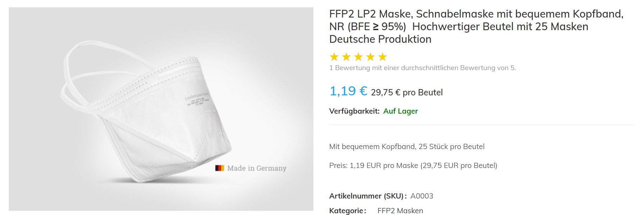
Task: Open the 'FFP2 Masken' category link
Action: pyautogui.click(x=400, y=210)
